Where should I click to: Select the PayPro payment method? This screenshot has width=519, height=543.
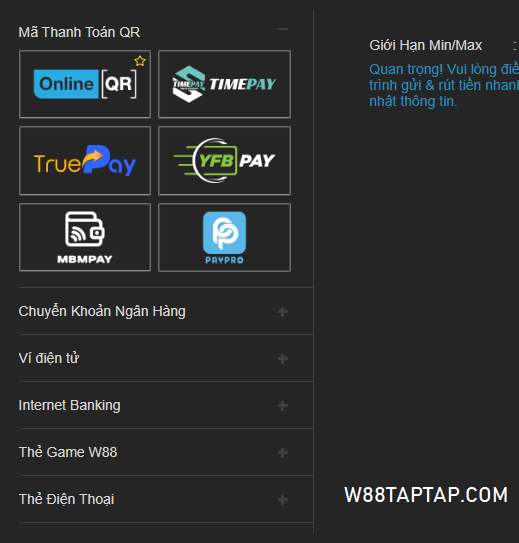tap(224, 237)
